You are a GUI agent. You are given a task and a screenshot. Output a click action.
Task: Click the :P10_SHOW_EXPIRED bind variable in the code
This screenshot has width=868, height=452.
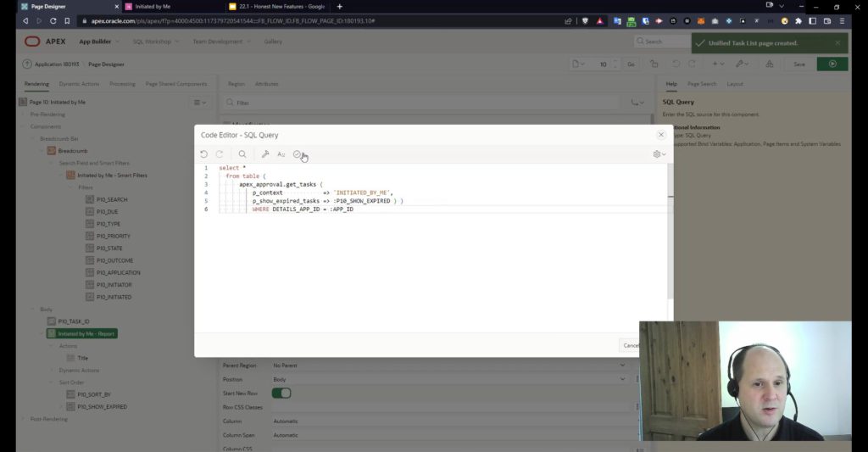[x=362, y=201]
